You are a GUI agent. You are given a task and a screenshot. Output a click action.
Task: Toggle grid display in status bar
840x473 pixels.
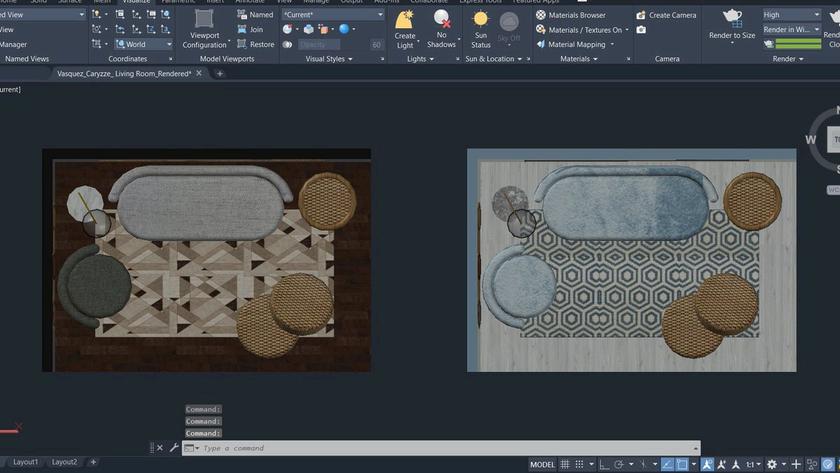point(566,464)
